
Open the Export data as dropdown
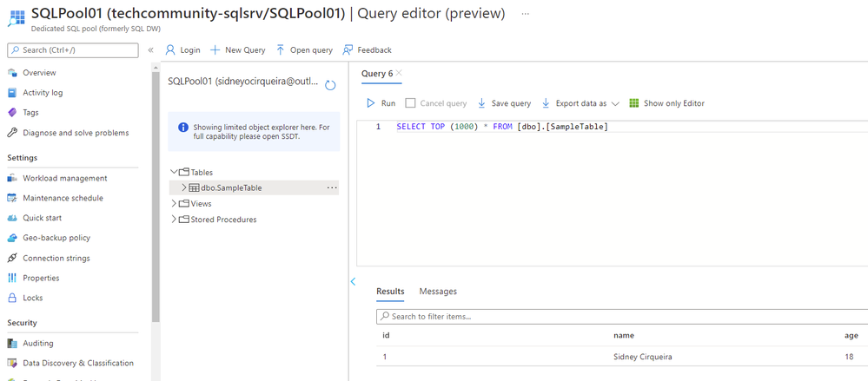coord(580,103)
